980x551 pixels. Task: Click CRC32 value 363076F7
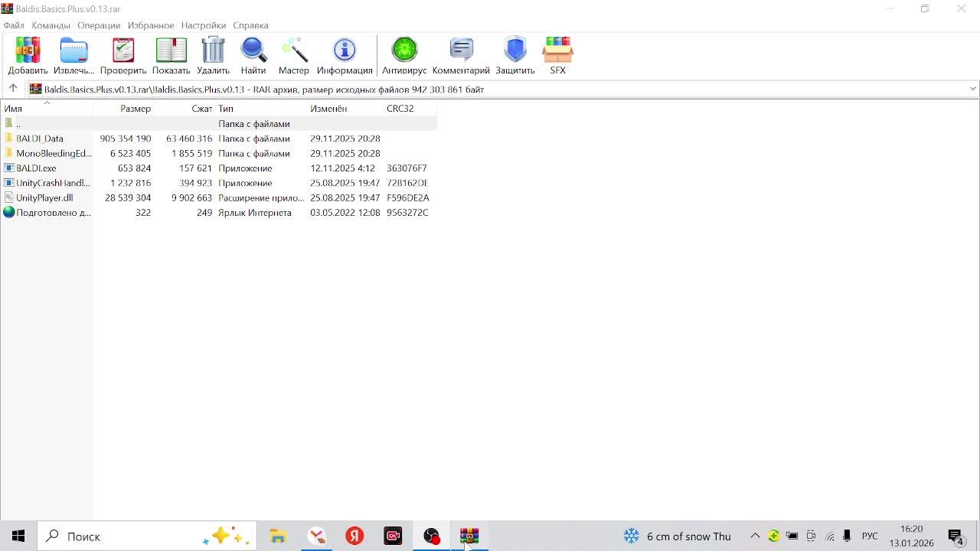point(407,168)
